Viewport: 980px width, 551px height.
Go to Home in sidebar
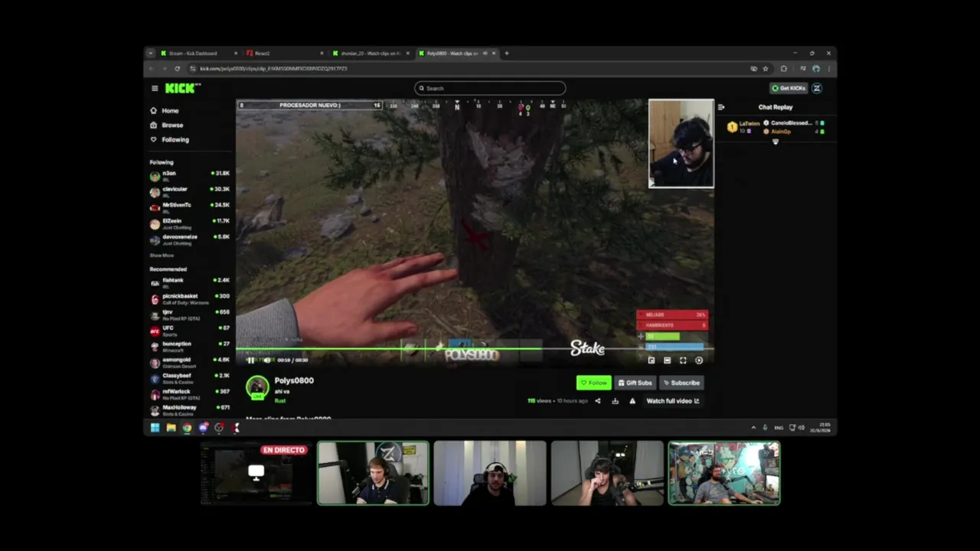click(x=165, y=111)
